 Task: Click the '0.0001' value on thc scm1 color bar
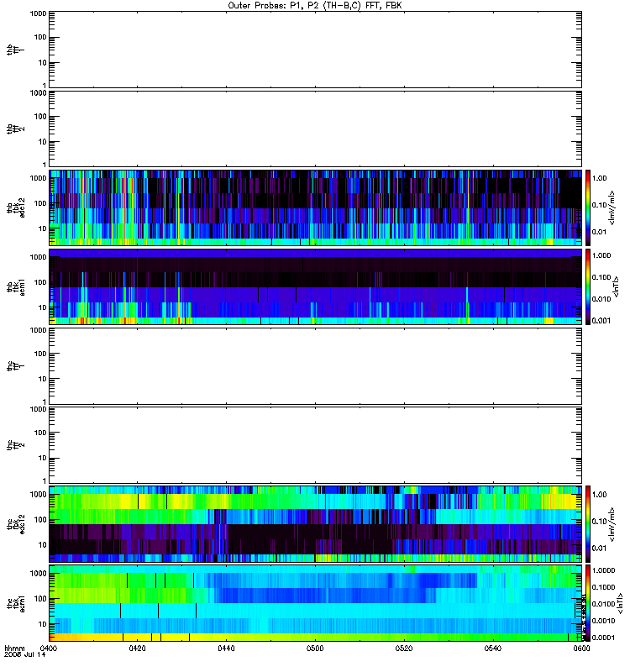pyautogui.click(x=603, y=638)
